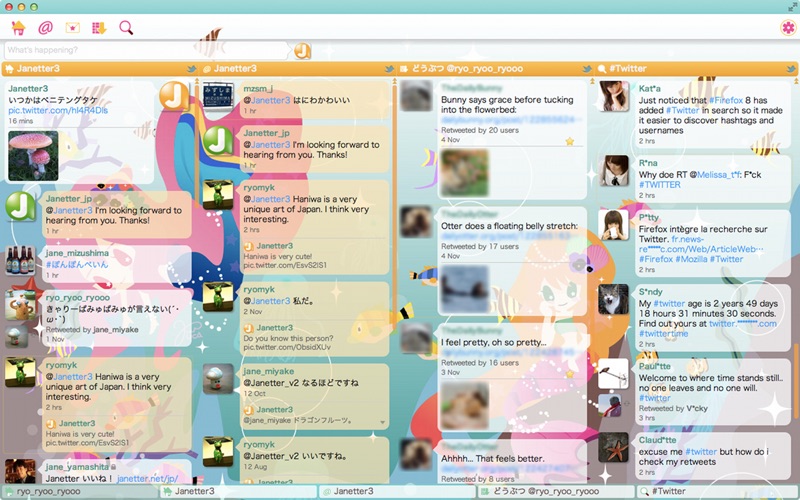This screenshot has height=500, width=800.
Task: Click the jane_mizushima username
Action: click(77, 253)
